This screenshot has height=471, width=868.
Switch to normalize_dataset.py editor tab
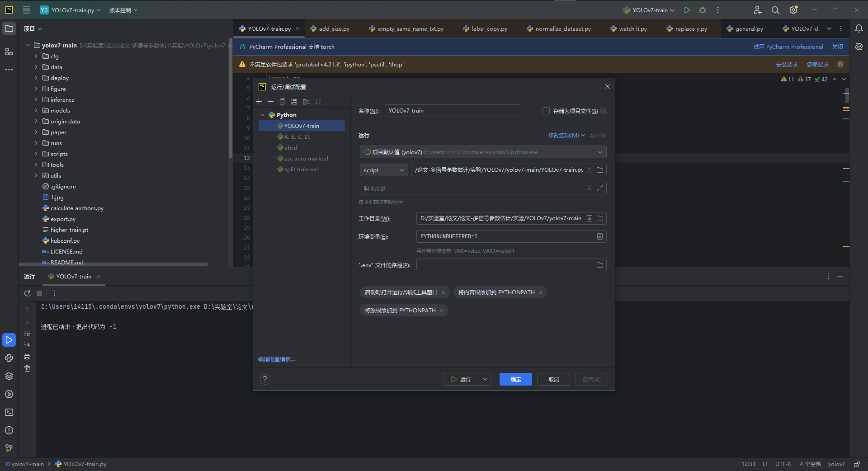tap(559, 28)
